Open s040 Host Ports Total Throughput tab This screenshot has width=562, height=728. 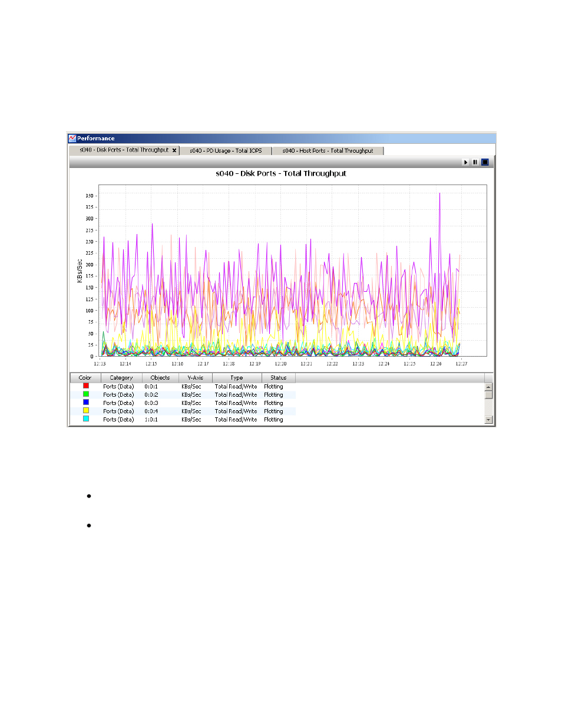[x=328, y=151]
